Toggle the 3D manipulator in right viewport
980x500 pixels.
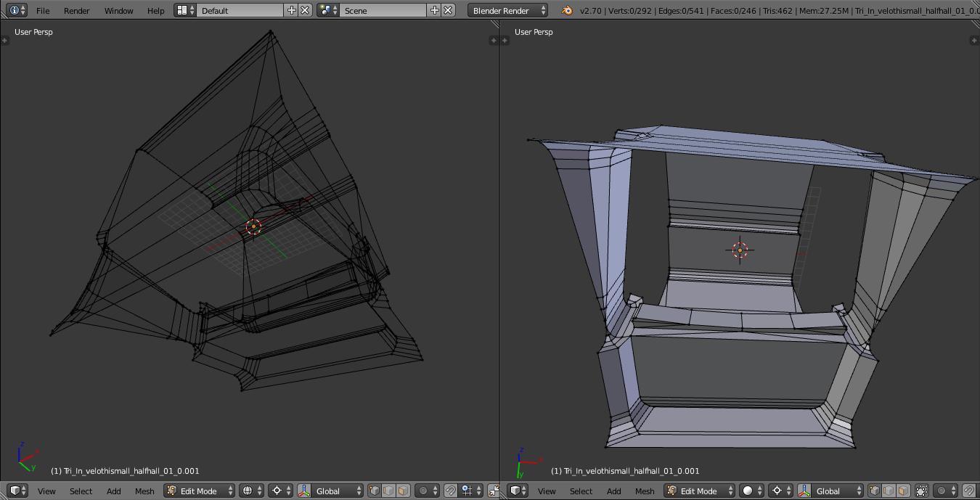804,491
